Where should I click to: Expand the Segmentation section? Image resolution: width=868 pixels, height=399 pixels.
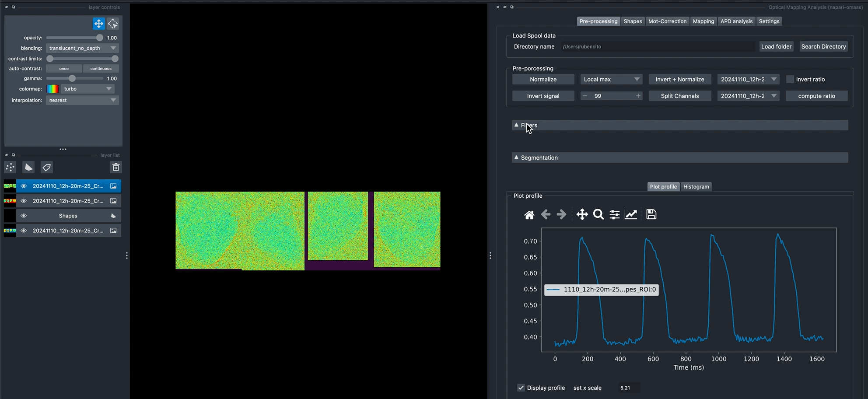coord(680,157)
